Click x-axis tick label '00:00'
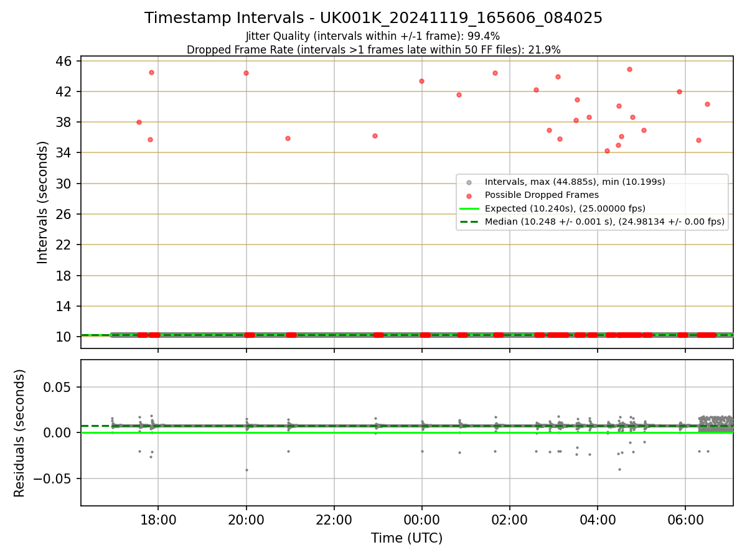The height and width of the screenshot is (560, 747). point(422,520)
